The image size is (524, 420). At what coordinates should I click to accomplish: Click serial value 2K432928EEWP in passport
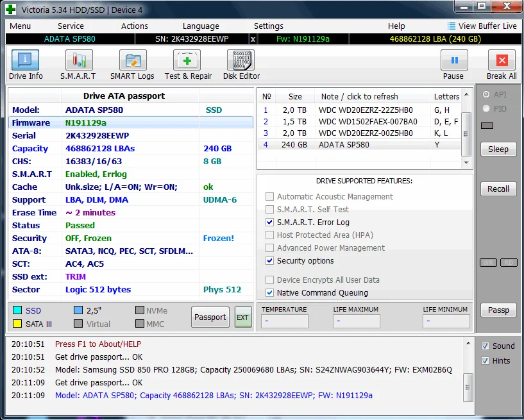[97, 136]
